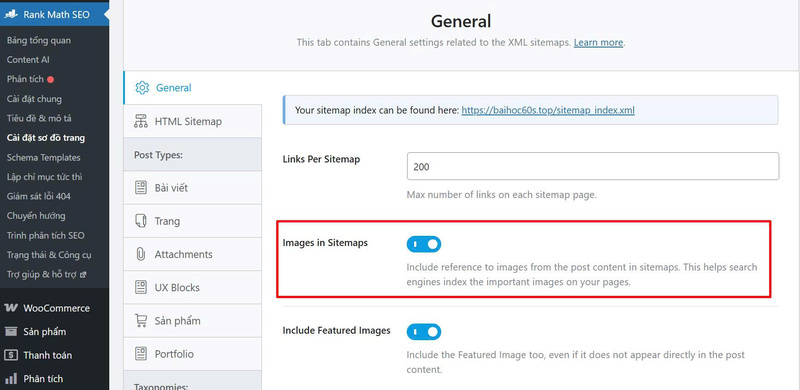The image size is (800, 390).
Task: Click the Rank Math SEO logo icon
Action: click(x=11, y=15)
